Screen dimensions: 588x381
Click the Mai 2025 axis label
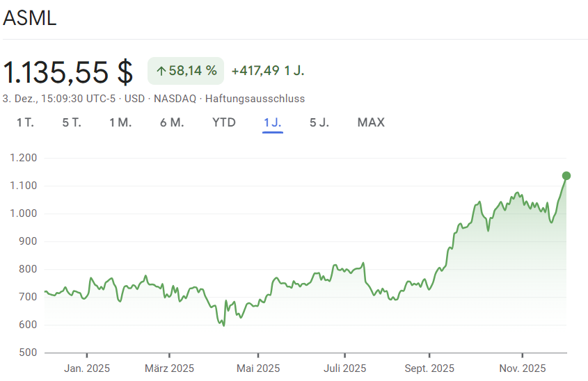click(x=258, y=368)
